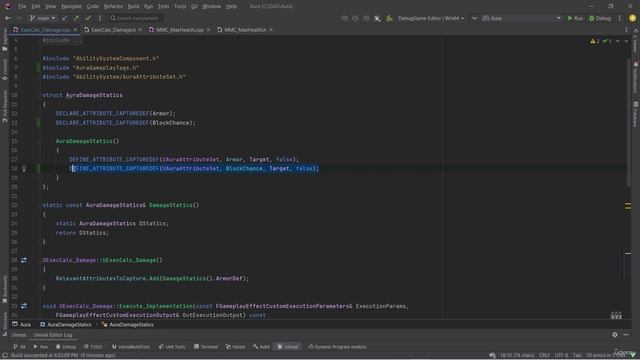Open the Notifications panel in right sidebar
The width and height of the screenshot is (640, 360).
coord(636,78)
